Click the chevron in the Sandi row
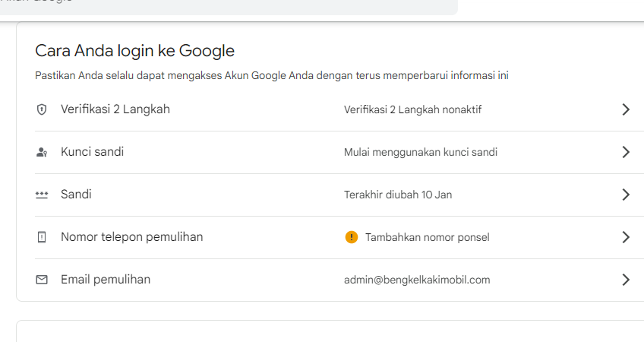644x342 pixels. (x=626, y=195)
